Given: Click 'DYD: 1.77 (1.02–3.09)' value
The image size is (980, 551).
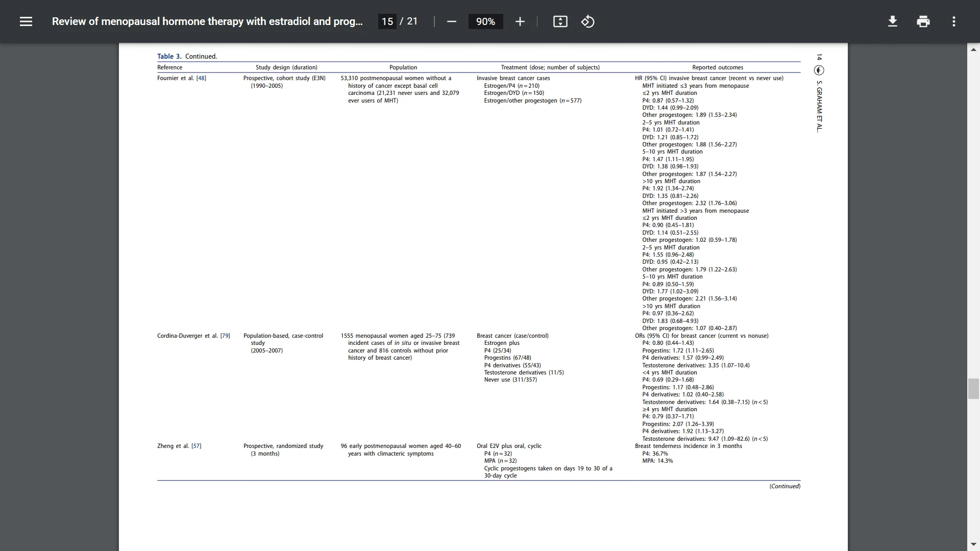Looking at the screenshot, I should coord(670,291).
